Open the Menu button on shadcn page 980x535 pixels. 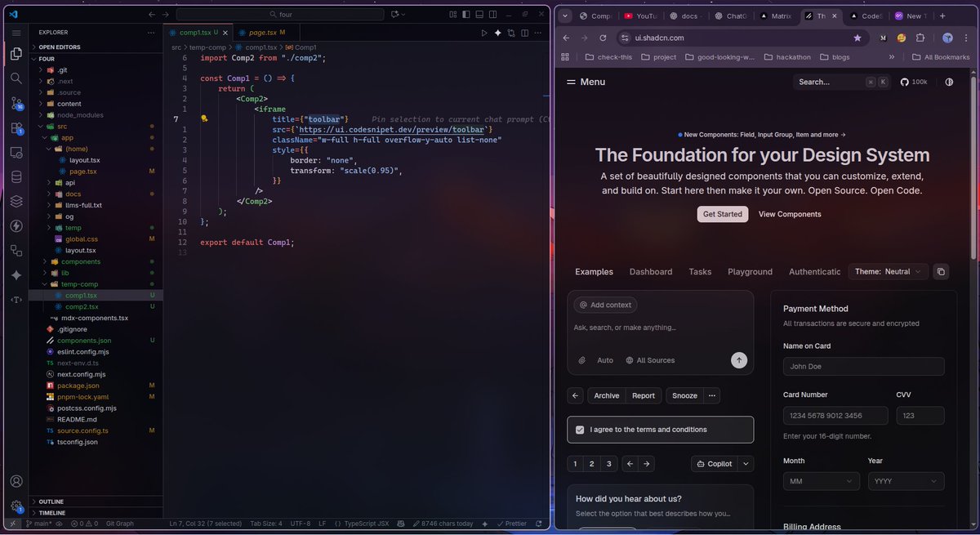[x=586, y=82]
